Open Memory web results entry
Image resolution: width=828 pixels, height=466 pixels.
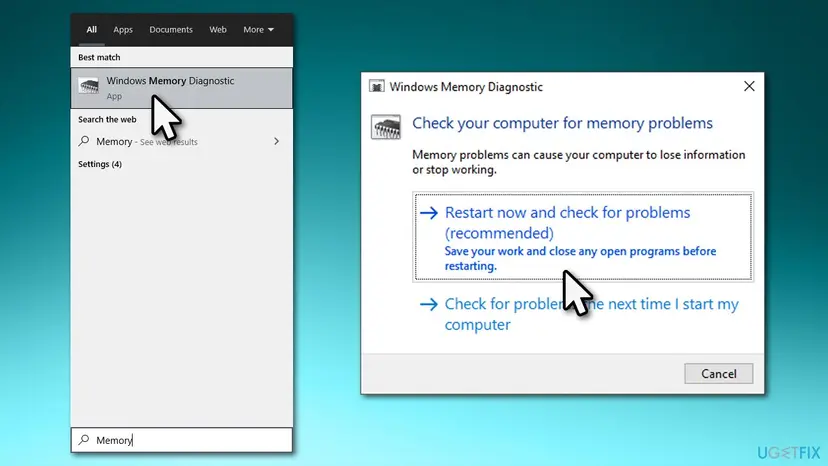click(x=182, y=142)
